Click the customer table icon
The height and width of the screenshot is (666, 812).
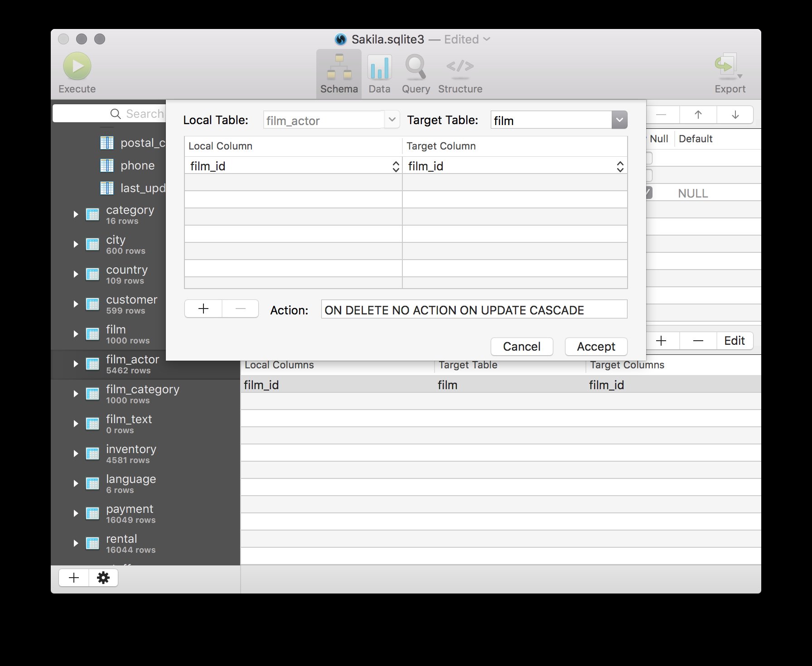pos(92,304)
